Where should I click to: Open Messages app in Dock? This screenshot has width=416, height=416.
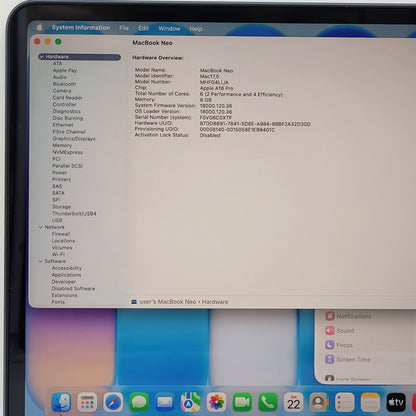click(x=139, y=402)
